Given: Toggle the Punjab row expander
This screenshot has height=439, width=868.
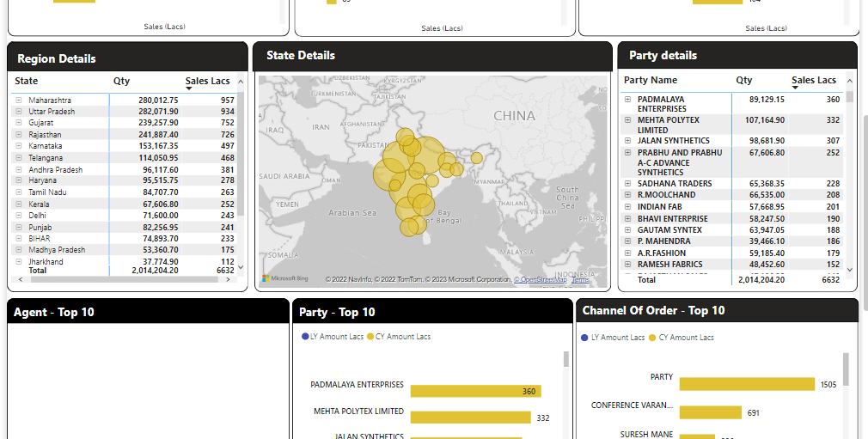Looking at the screenshot, I should click(19, 228).
